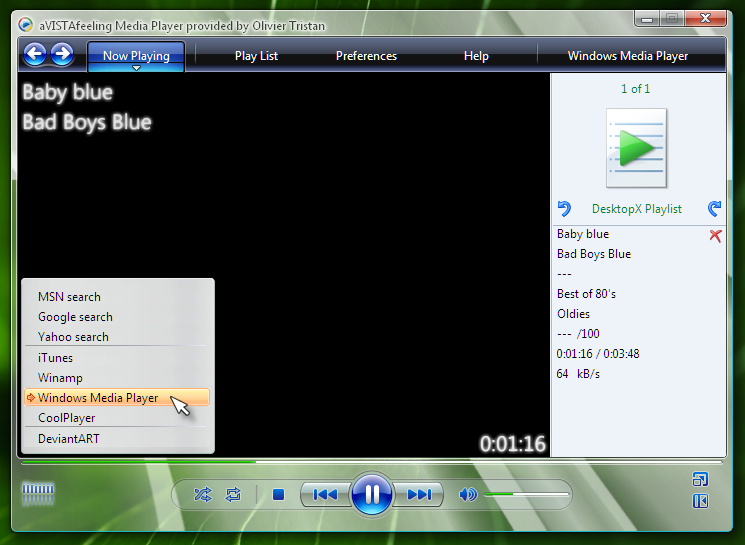Stop playback with the stop button
The height and width of the screenshot is (545, 745).
278,495
